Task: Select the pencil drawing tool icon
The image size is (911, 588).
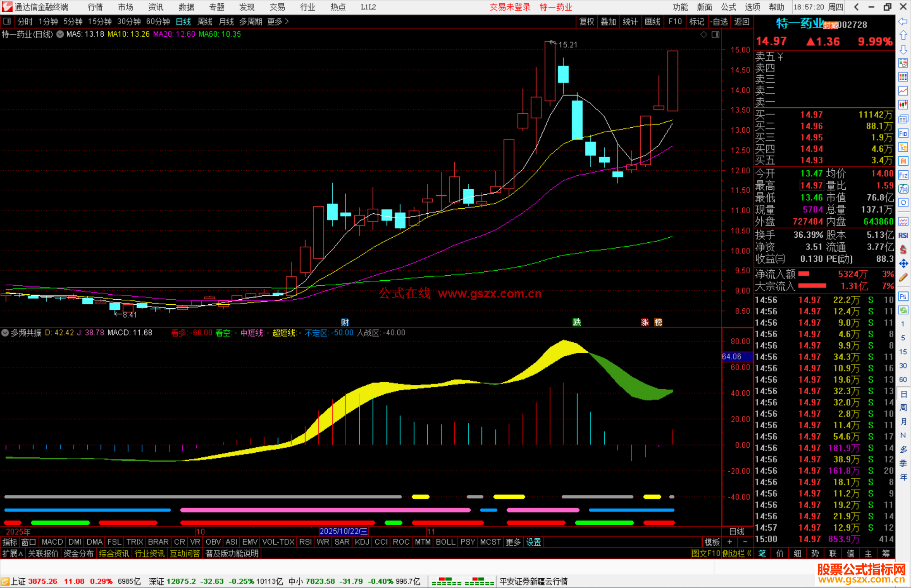Action: click(903, 277)
